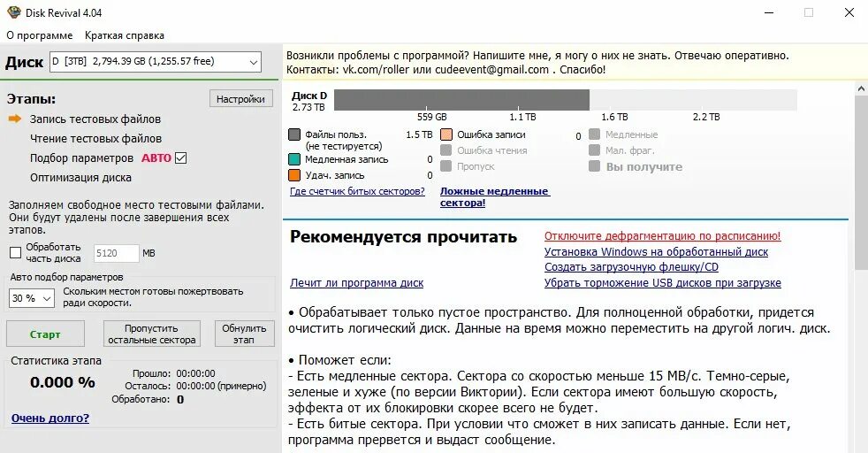
Task: Click the Disk Revival app icon in title bar
Action: [x=14, y=12]
